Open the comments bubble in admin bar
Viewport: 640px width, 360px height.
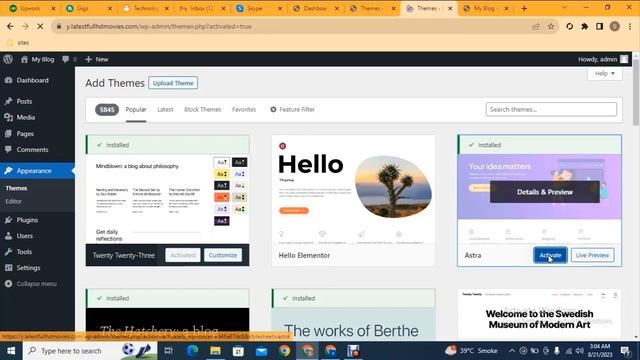69,59
